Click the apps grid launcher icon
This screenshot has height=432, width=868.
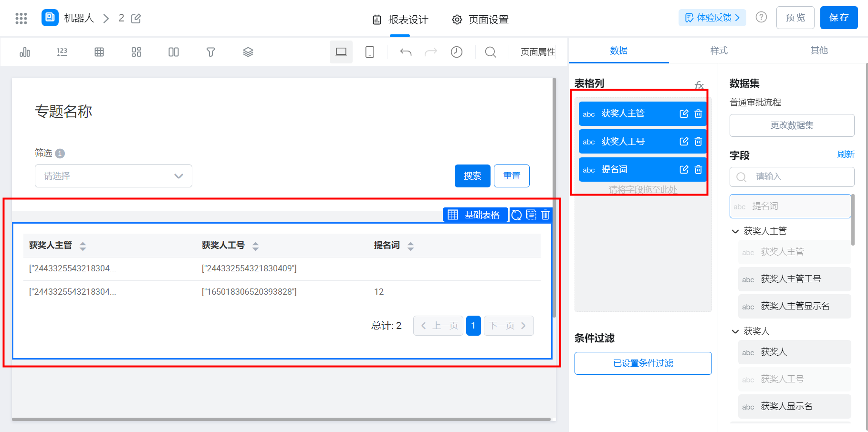(x=21, y=18)
